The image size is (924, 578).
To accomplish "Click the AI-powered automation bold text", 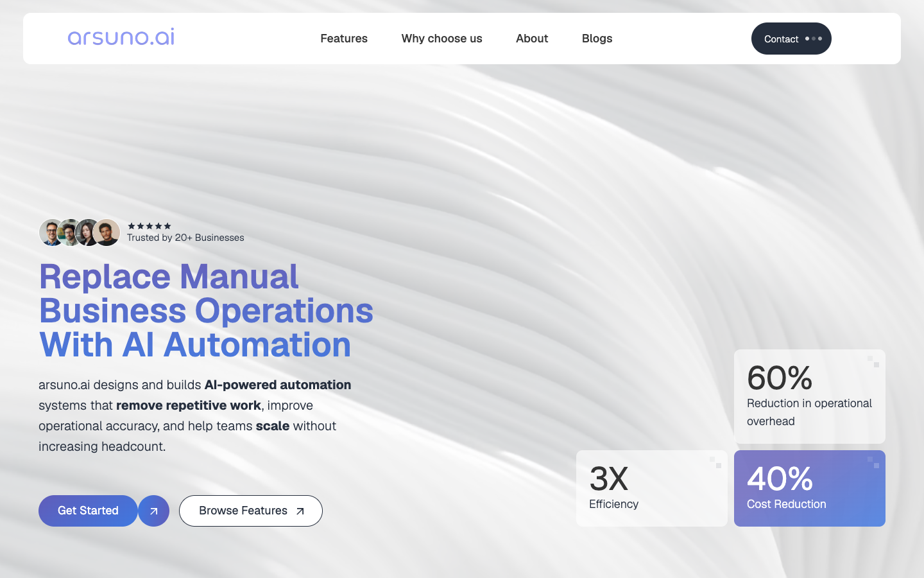I will 278,385.
